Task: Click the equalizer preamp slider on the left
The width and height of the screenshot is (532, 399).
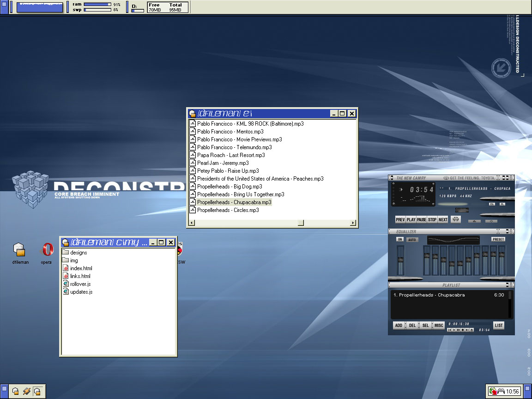Action: pyautogui.click(x=400, y=261)
